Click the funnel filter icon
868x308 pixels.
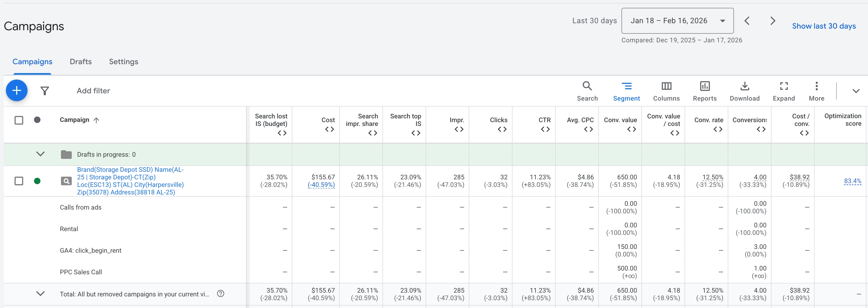45,91
